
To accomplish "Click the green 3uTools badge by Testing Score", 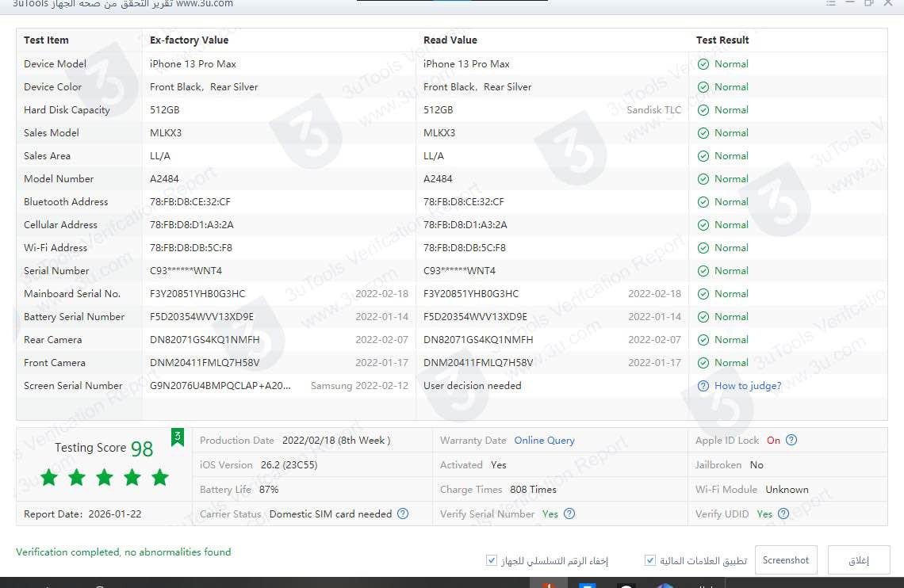I will tap(178, 437).
